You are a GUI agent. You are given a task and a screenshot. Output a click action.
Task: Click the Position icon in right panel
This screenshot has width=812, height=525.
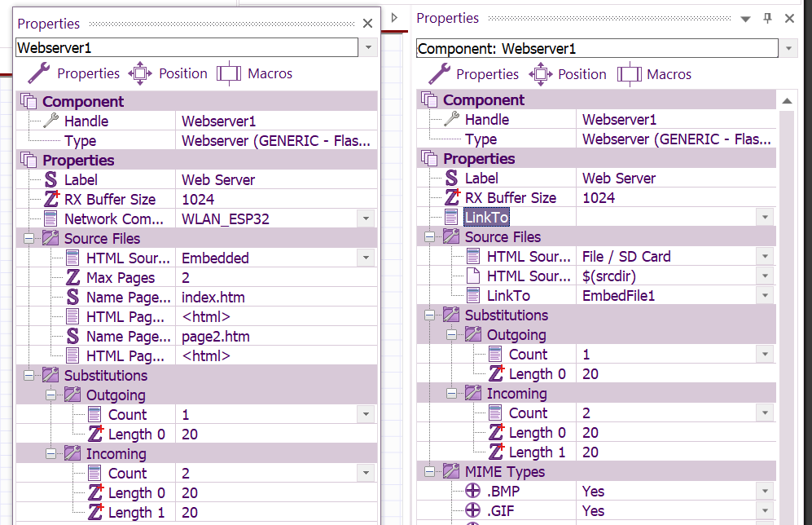click(540, 74)
